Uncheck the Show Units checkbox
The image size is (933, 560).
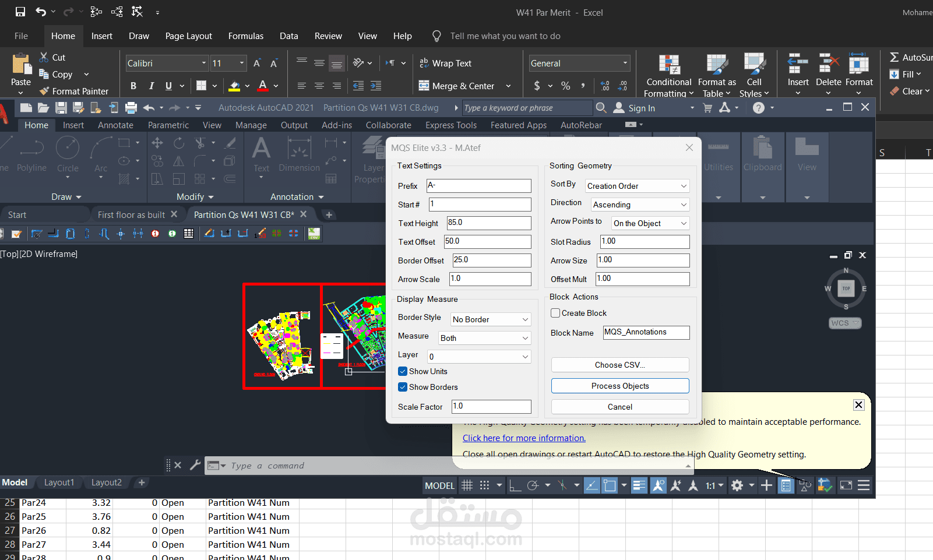pyautogui.click(x=403, y=371)
